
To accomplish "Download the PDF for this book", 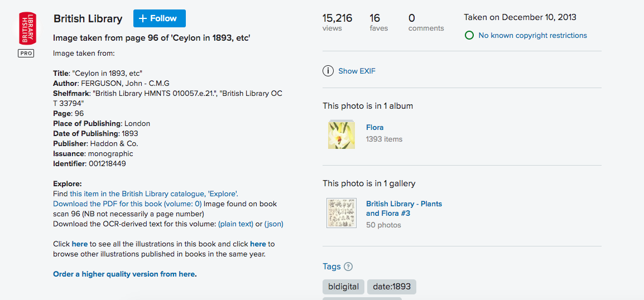I will click(x=127, y=204).
